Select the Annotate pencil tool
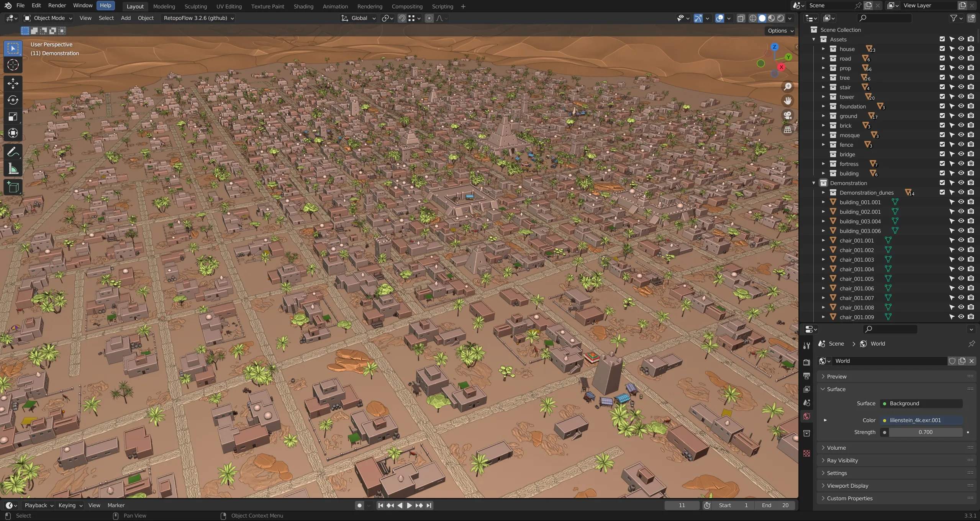 coord(13,152)
